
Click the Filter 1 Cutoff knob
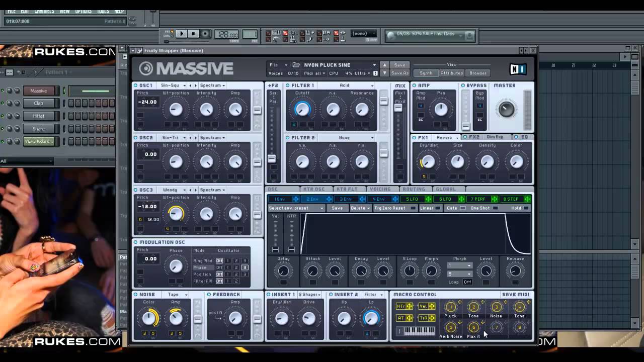[302, 109]
